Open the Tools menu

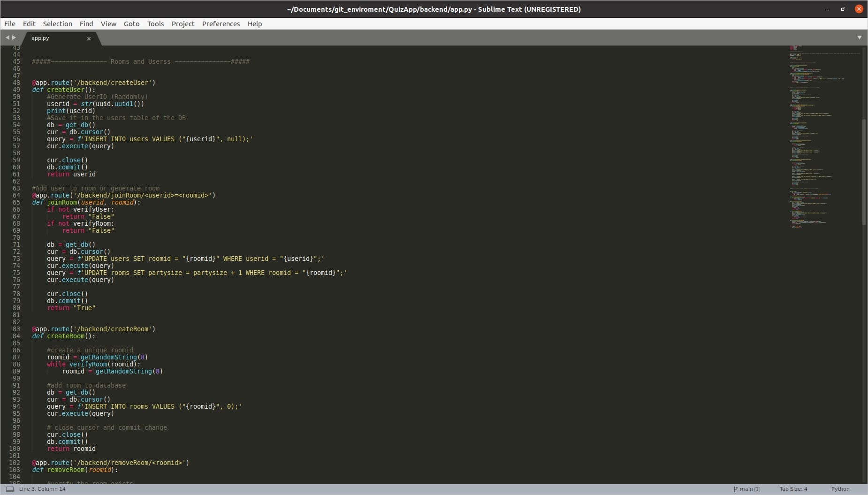coord(155,24)
